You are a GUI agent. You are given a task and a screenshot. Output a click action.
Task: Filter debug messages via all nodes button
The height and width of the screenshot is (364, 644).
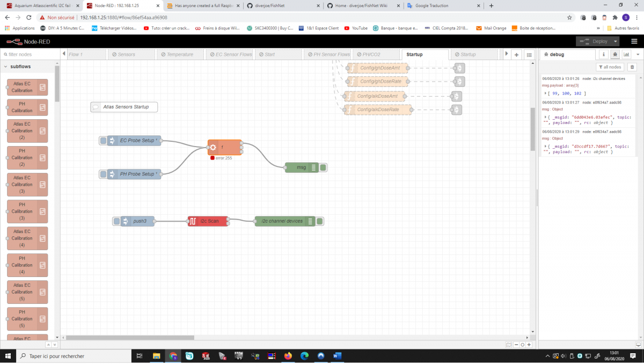point(610,67)
